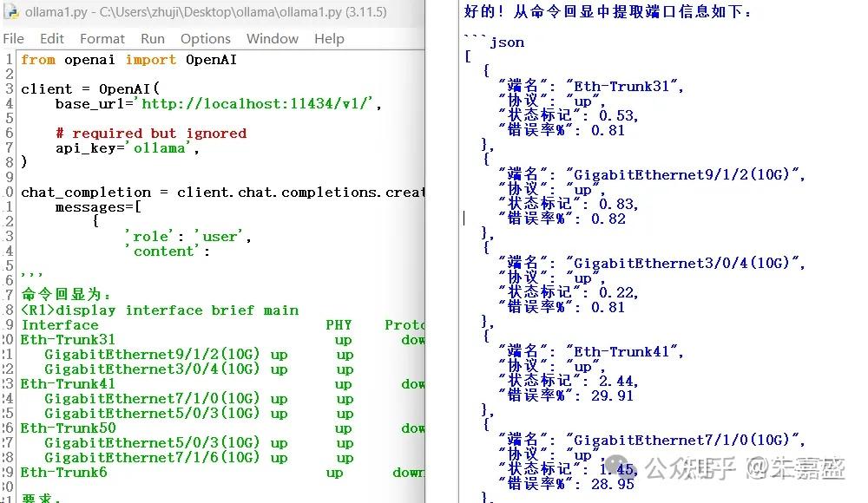Image resolution: width=868 pixels, height=503 pixels.
Task: Click the 'messages=[' line
Action: pyautogui.click(x=99, y=207)
